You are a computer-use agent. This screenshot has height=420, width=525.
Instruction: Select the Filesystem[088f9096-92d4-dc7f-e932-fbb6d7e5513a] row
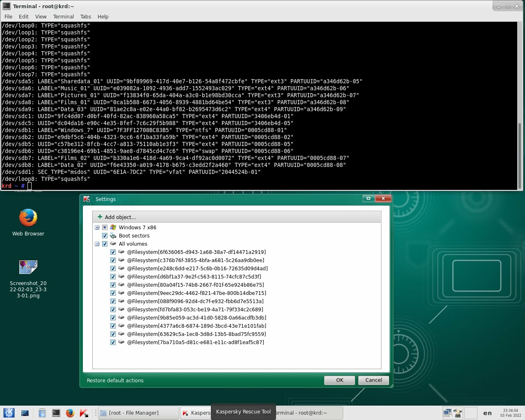(195, 301)
